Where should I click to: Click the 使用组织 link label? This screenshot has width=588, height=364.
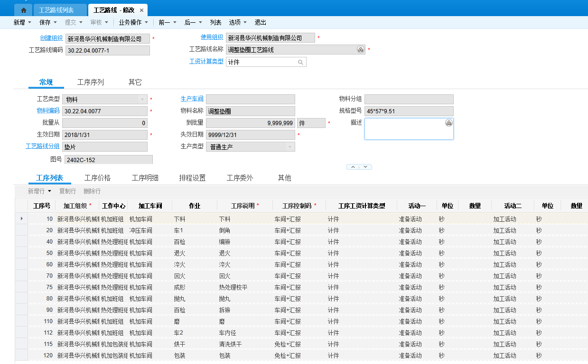[x=212, y=37]
